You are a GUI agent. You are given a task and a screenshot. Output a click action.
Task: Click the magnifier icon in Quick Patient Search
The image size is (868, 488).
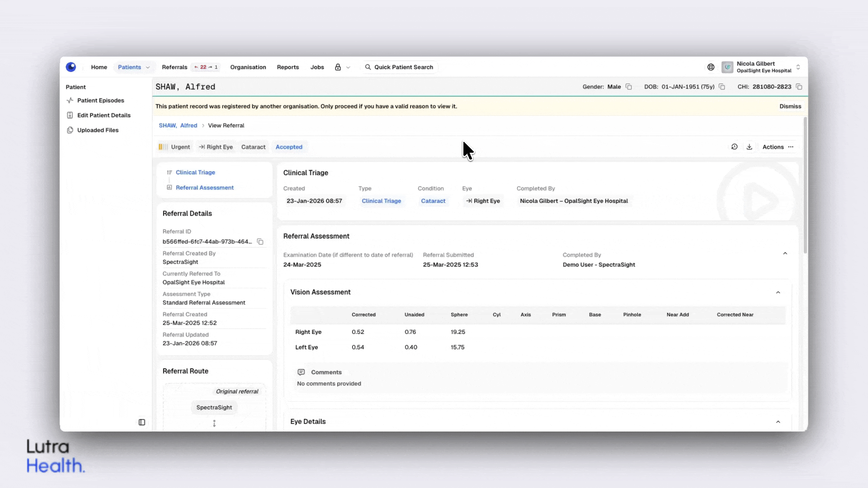[x=368, y=67]
